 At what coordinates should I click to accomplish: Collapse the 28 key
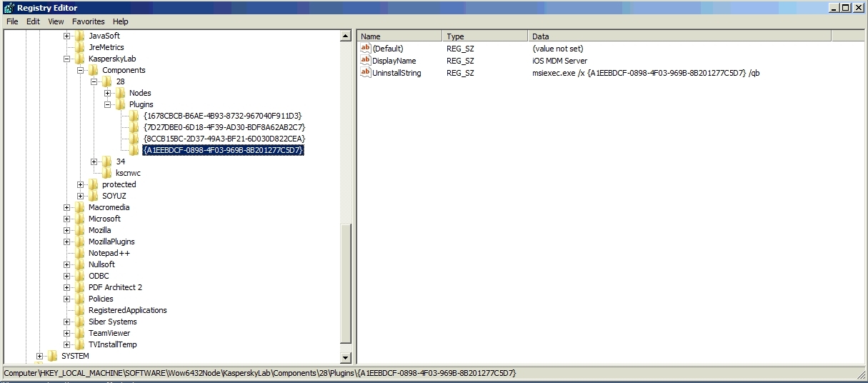[94, 81]
